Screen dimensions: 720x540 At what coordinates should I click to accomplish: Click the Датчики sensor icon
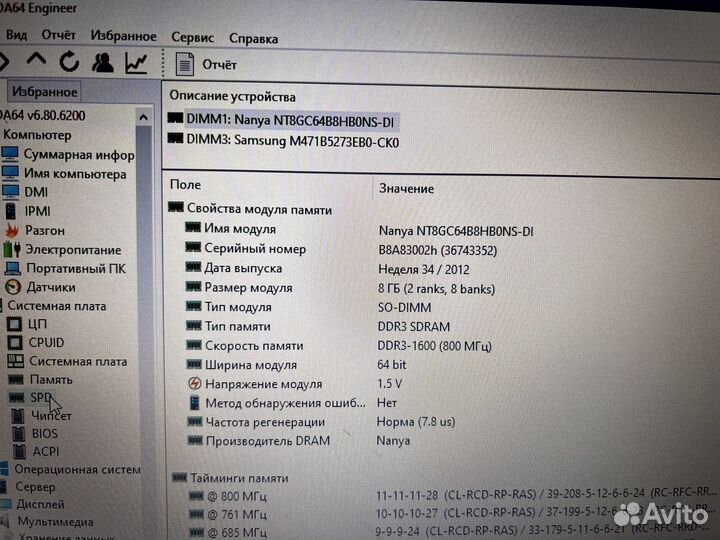click(x=13, y=287)
